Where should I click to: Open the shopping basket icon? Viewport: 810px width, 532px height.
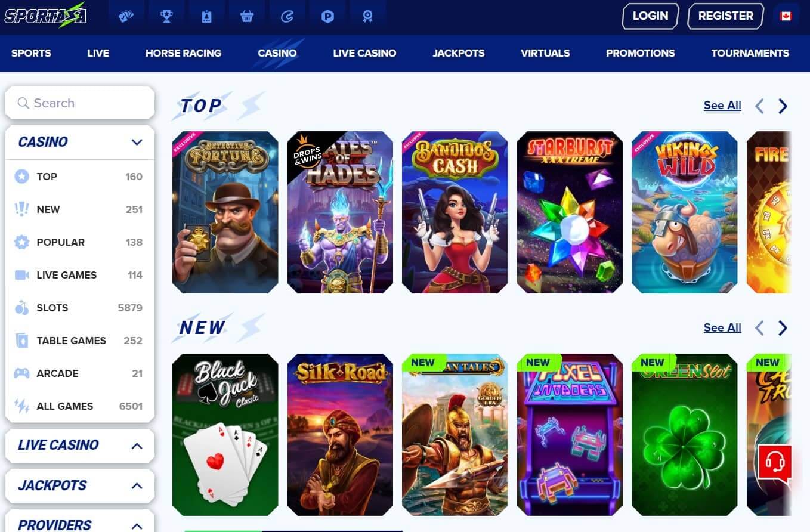pyautogui.click(x=247, y=16)
